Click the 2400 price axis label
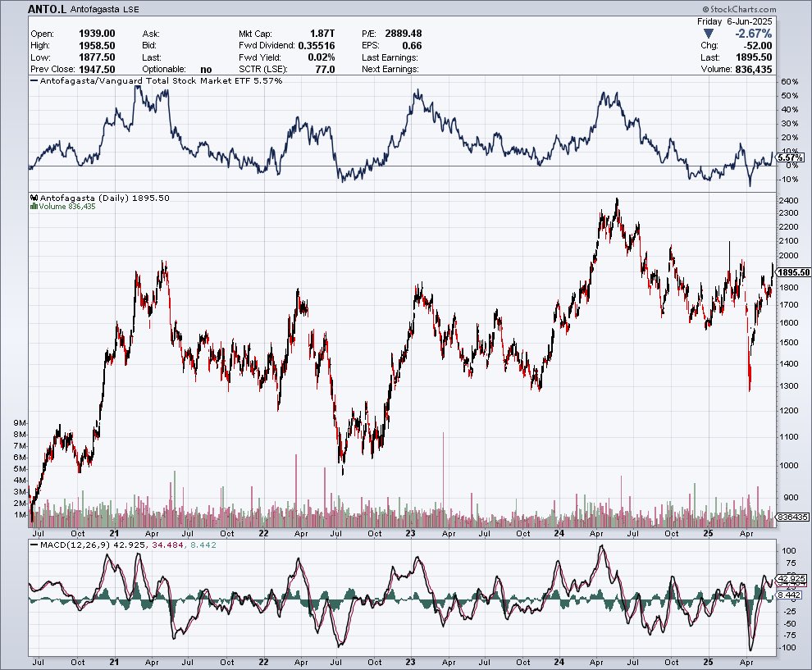 point(787,200)
